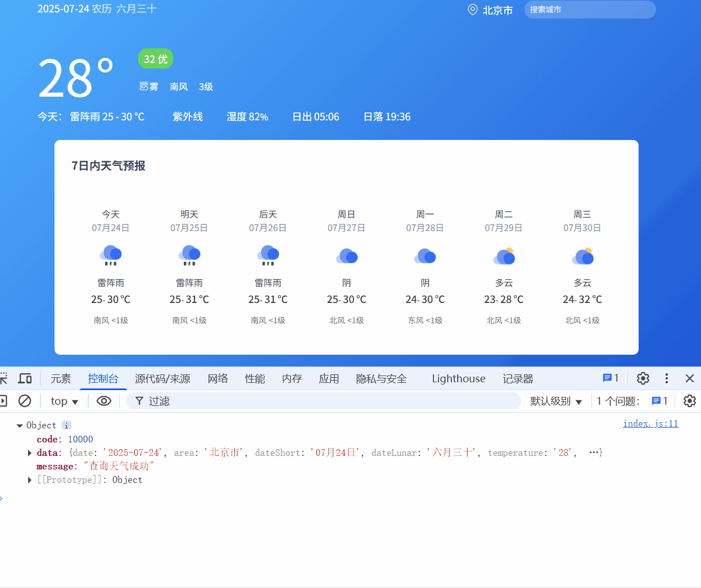The image size is (701, 588).
Task: Activate the DevTools inspect element picker icon
Action: click(3, 378)
